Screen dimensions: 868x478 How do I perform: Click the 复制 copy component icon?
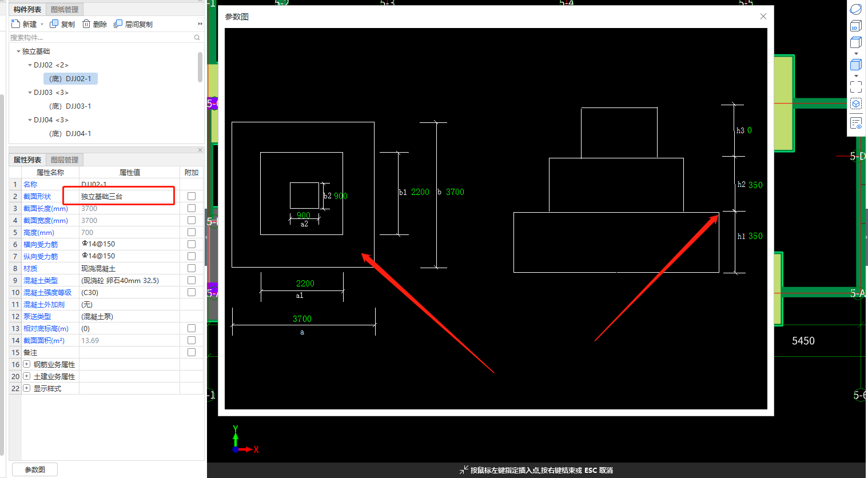54,24
